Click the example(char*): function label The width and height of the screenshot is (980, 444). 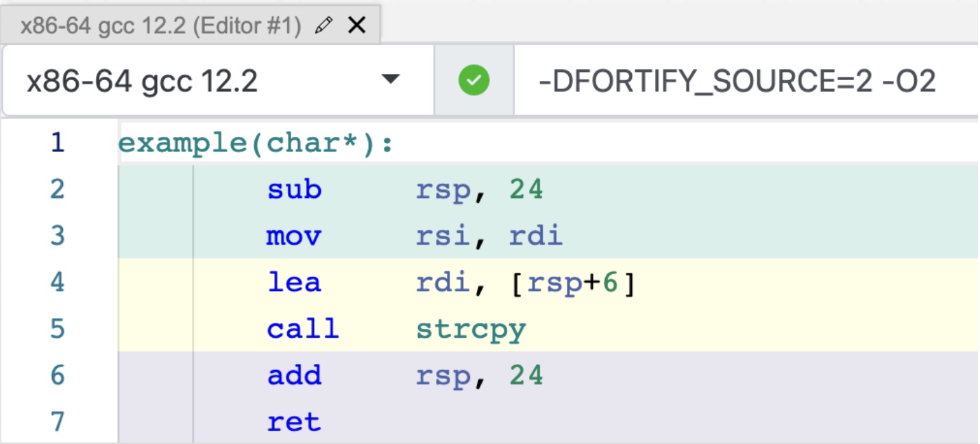[x=256, y=143]
